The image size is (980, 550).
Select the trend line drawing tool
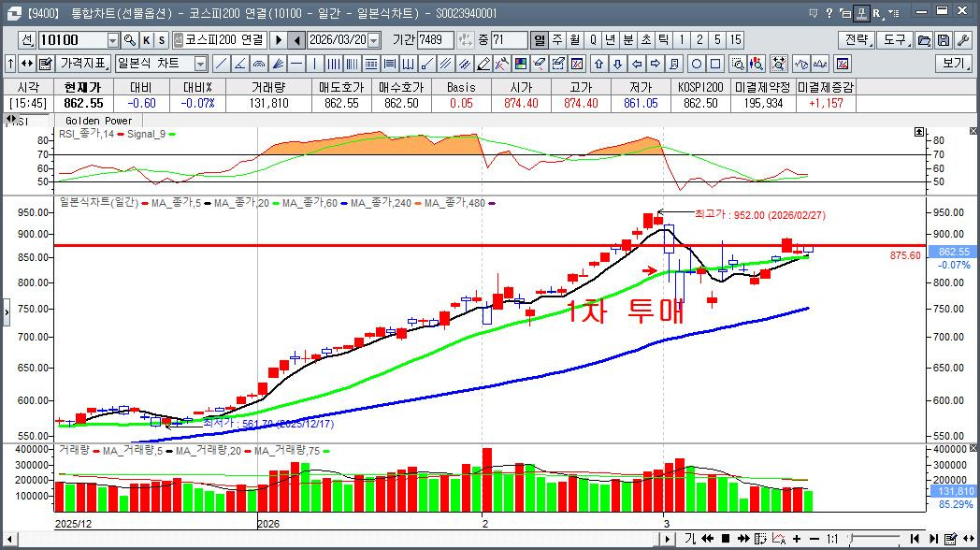click(x=222, y=63)
